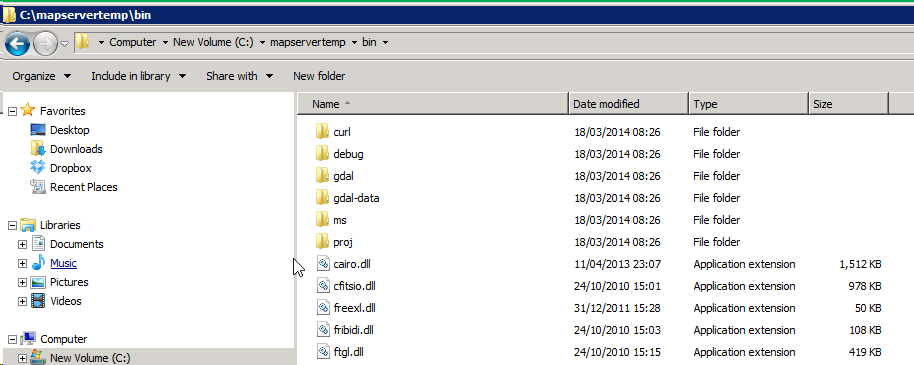Collapse the Libraries tree section
Screen dimensions: 914x365
click(12, 225)
